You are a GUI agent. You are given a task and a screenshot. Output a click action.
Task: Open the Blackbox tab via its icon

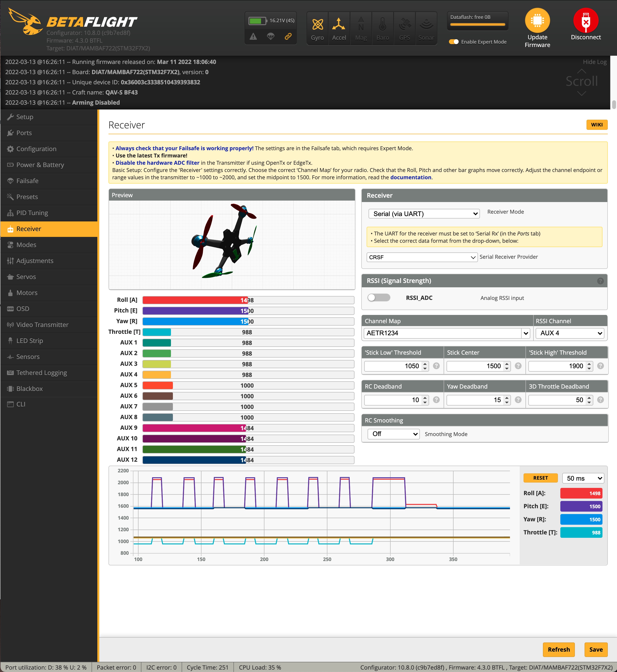click(x=10, y=388)
